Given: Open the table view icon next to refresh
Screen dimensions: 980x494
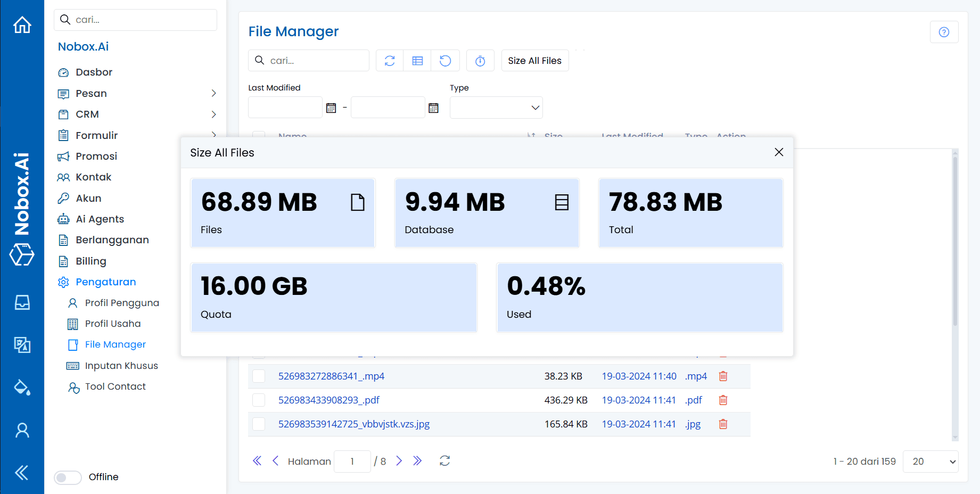Looking at the screenshot, I should pos(417,60).
